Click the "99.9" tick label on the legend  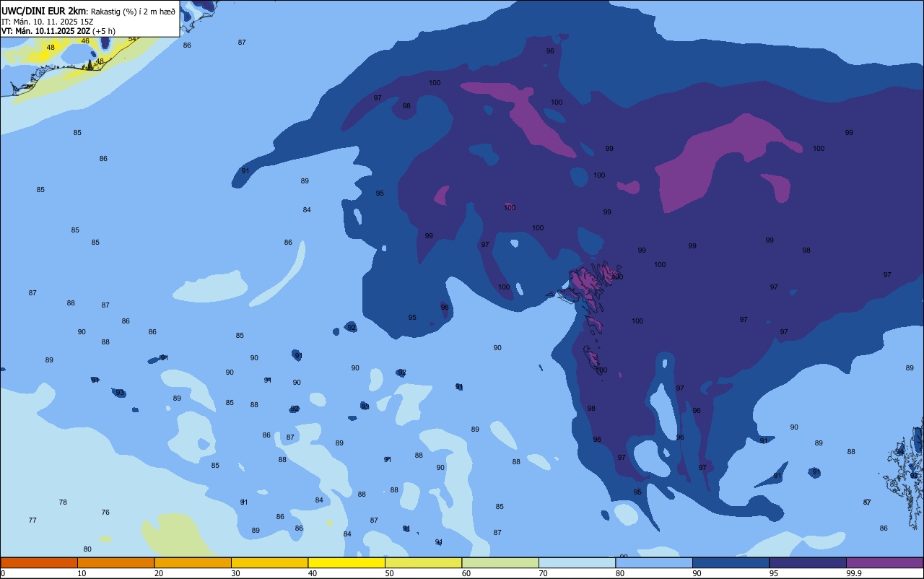[x=854, y=573]
